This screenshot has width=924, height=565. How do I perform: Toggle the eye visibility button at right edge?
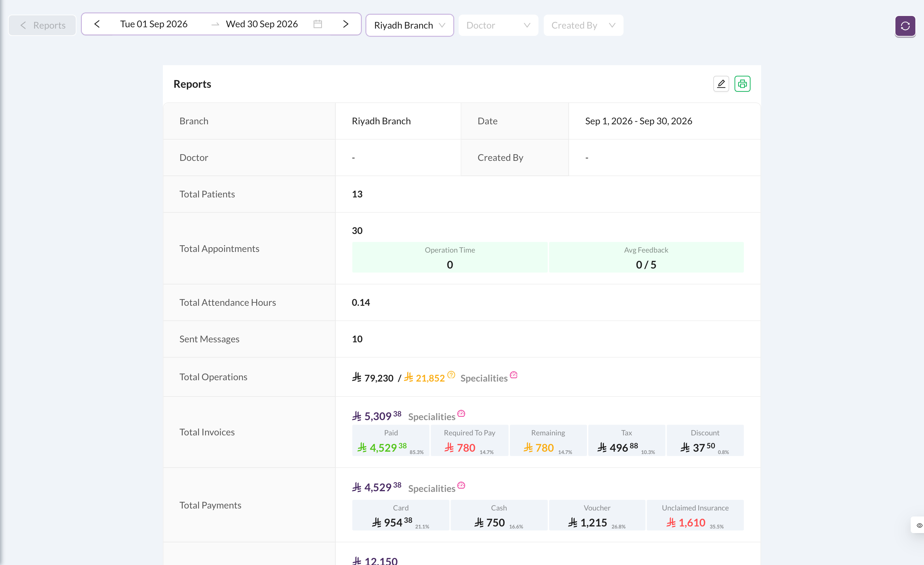(919, 525)
